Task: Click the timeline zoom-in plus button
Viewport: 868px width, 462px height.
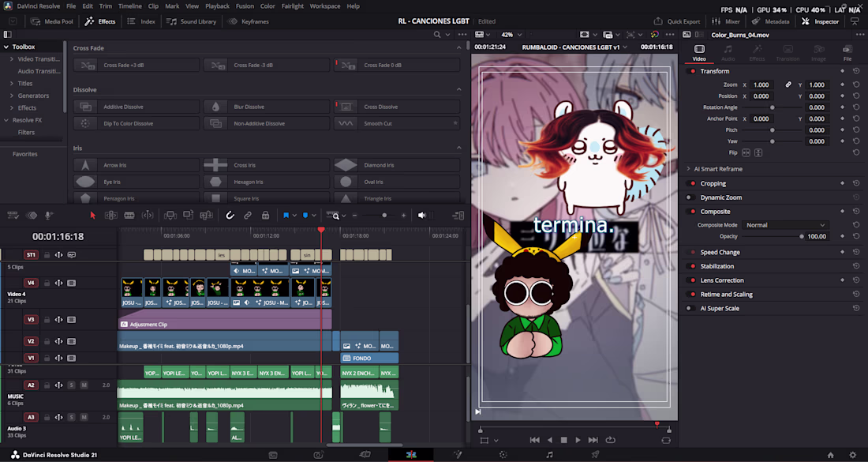Action: point(403,216)
